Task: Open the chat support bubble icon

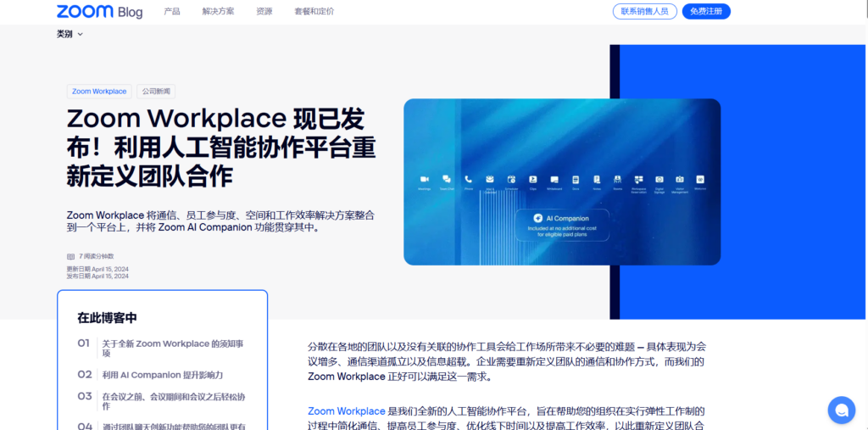Action: [841, 410]
